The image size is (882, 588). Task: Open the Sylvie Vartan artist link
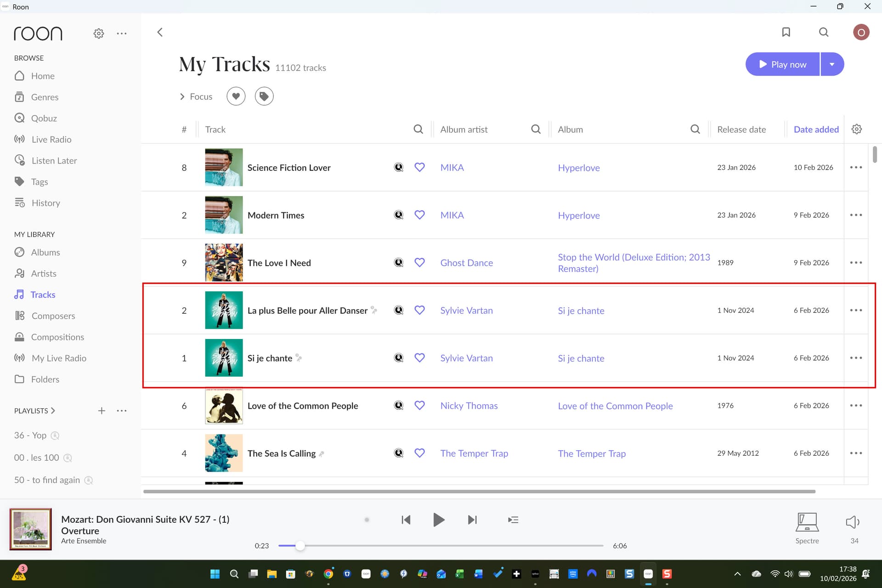(466, 311)
